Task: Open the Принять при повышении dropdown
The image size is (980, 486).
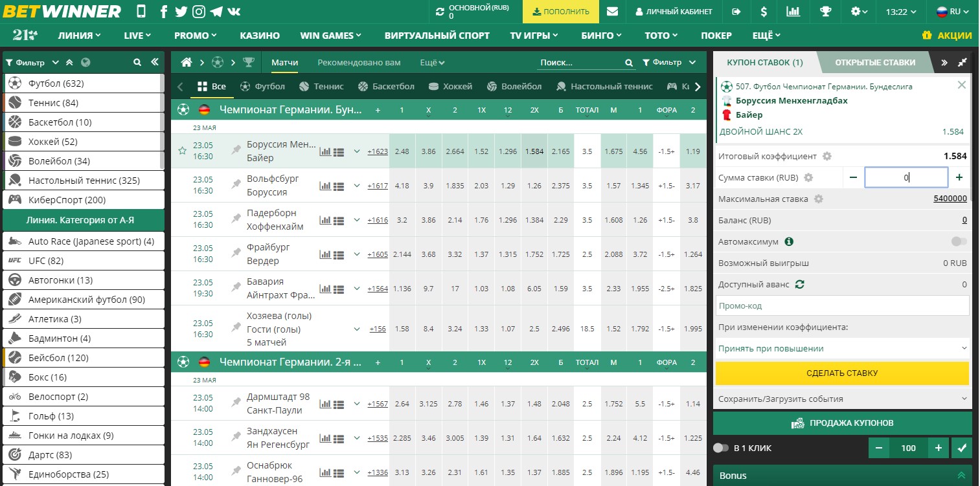Action: 841,348
